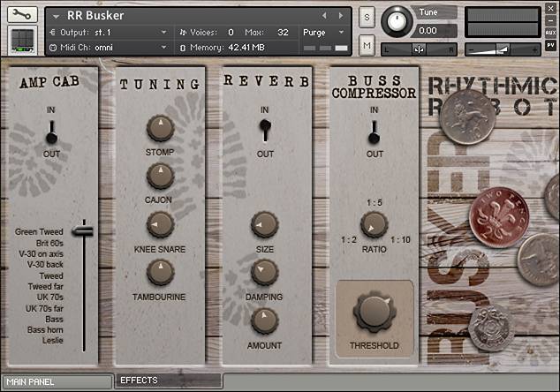Click the reverb Size knob
Image resolution: width=560 pixels, height=392 pixels.
(x=265, y=224)
